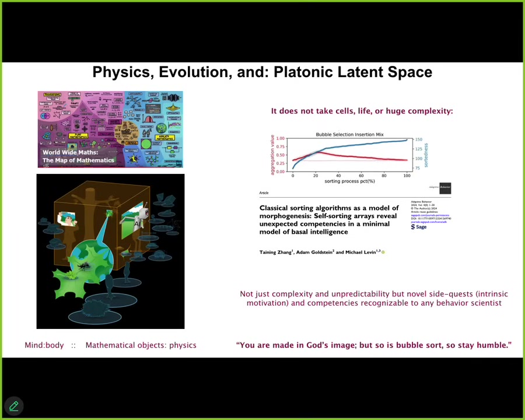Click the 'It does not take cells' heading
Image resolution: width=525 pixels, height=420 pixels.
(x=362, y=111)
